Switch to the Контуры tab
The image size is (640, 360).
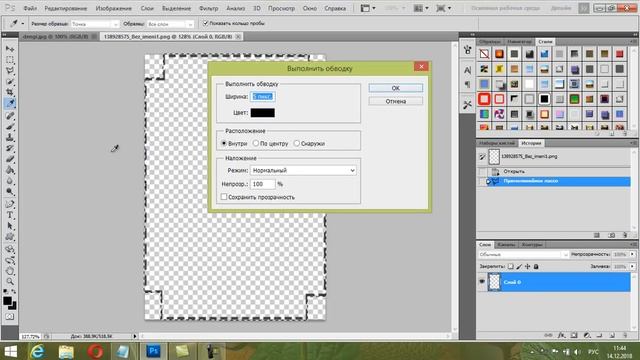click(x=532, y=244)
